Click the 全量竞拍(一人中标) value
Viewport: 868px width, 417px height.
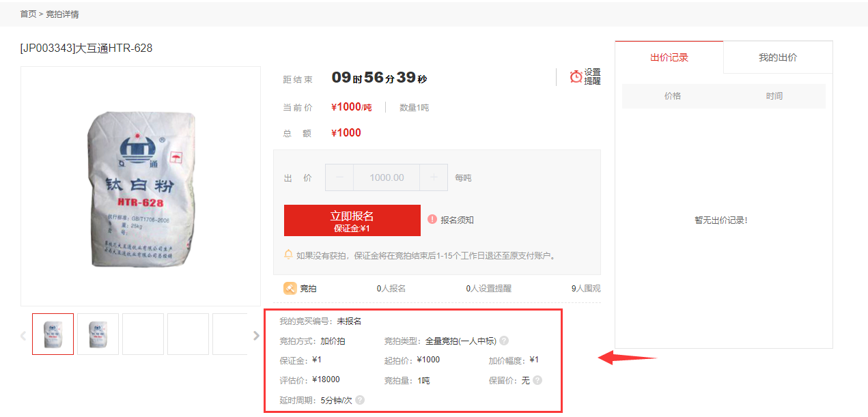(460, 341)
